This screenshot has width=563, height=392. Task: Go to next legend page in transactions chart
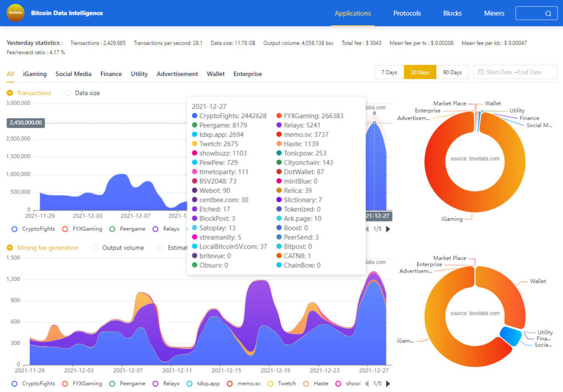coord(388,229)
